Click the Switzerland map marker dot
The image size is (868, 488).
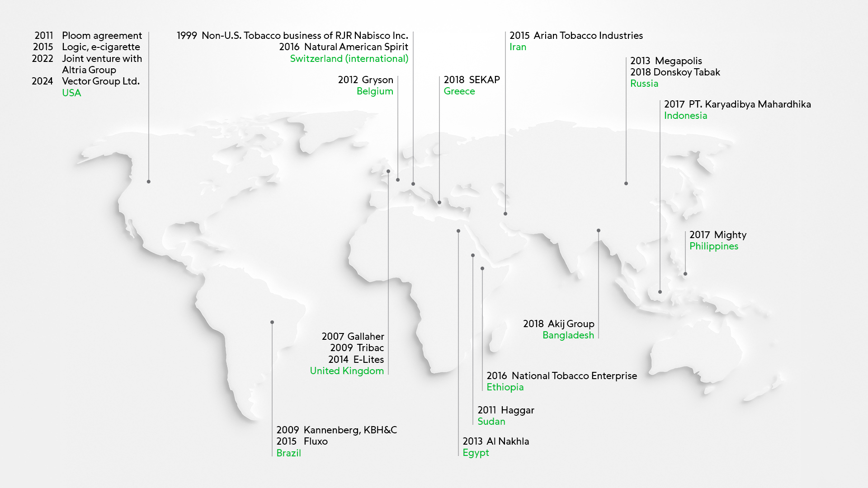tap(413, 184)
